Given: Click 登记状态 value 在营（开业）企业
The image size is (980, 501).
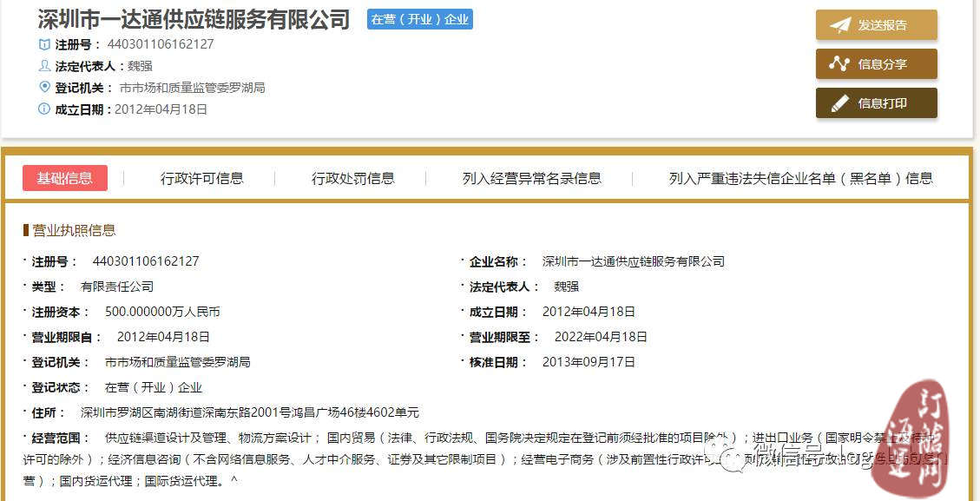Looking at the screenshot, I should pyautogui.click(x=154, y=387).
